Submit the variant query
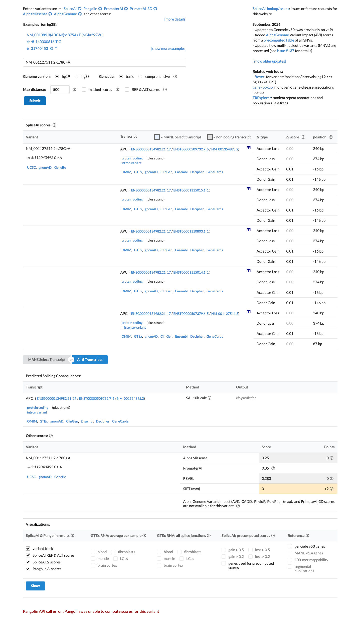The image size is (364, 620). [x=35, y=101]
